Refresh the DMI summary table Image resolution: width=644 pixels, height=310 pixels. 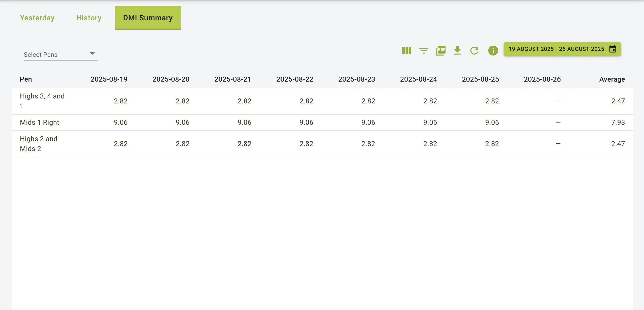coord(474,51)
